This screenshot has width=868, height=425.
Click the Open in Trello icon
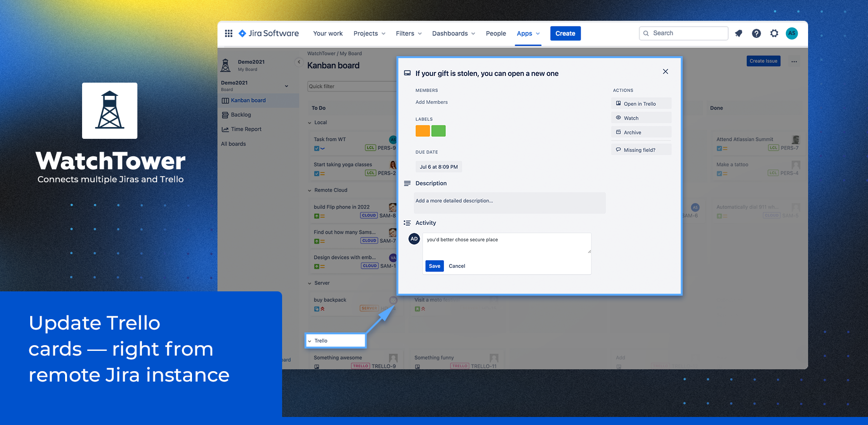coord(618,103)
